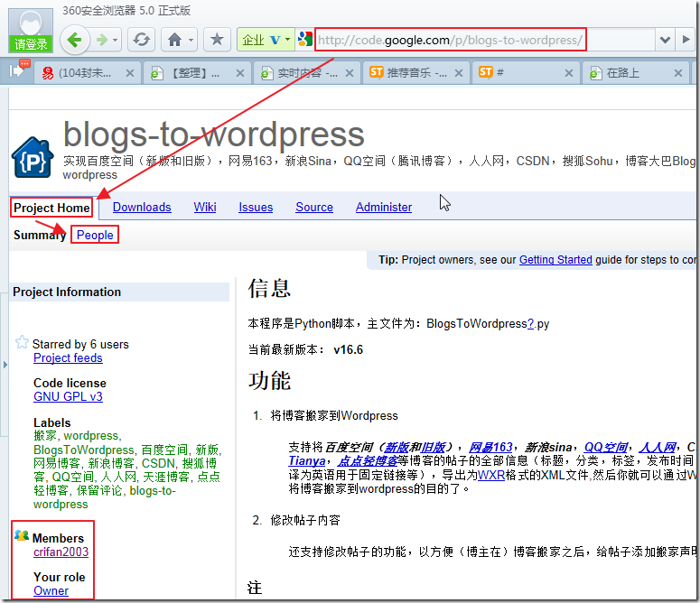Open the Wiki tab
This screenshot has height=603, width=700.
point(205,207)
